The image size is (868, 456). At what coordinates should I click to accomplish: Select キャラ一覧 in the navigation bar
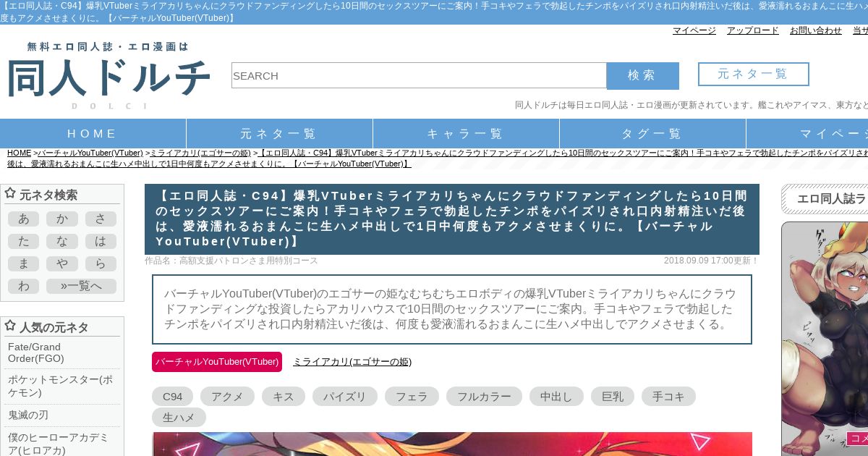(x=466, y=134)
